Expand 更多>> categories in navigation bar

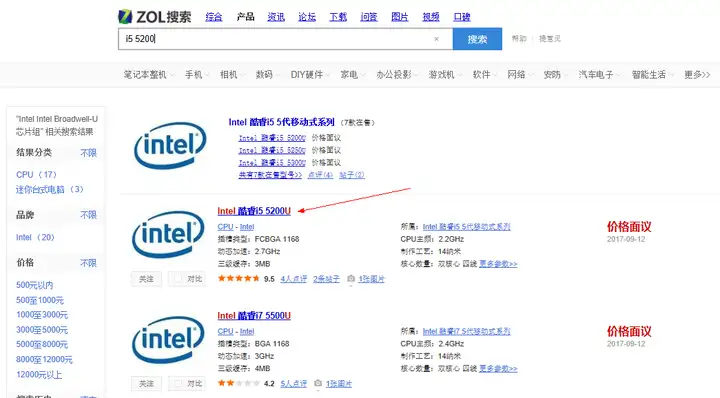(697, 74)
